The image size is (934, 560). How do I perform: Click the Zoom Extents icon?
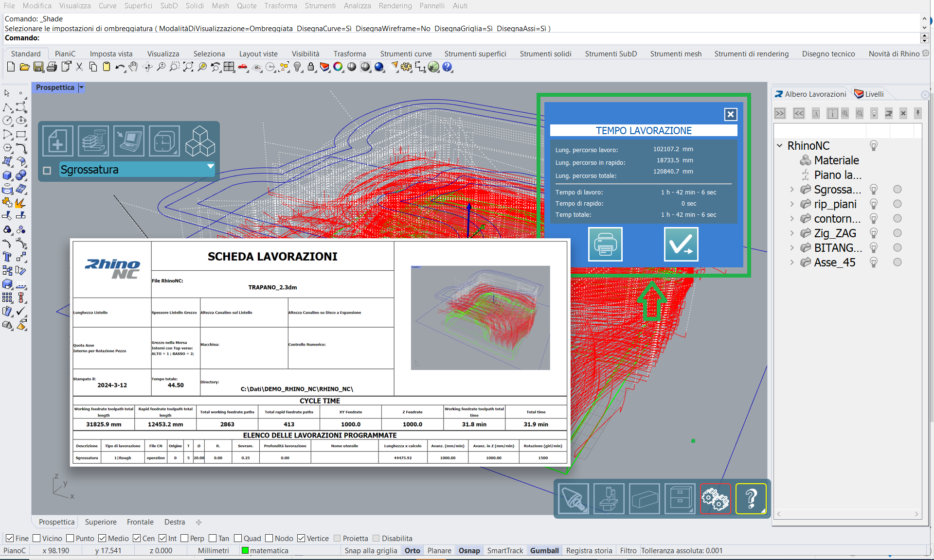click(188, 67)
